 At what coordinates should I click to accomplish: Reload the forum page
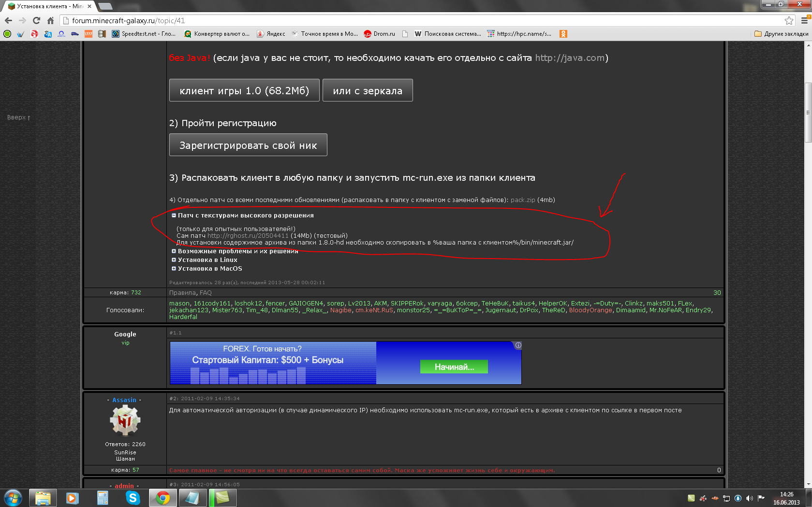[x=36, y=20]
